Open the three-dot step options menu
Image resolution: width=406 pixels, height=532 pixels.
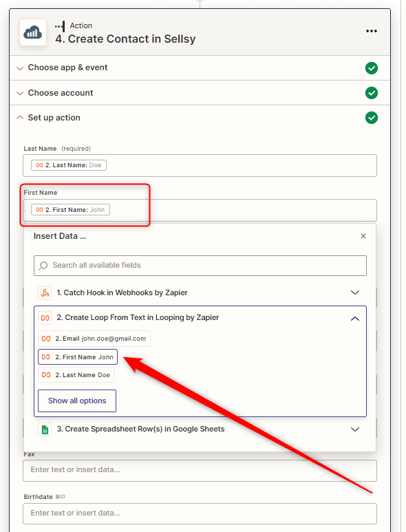pyautogui.click(x=372, y=31)
